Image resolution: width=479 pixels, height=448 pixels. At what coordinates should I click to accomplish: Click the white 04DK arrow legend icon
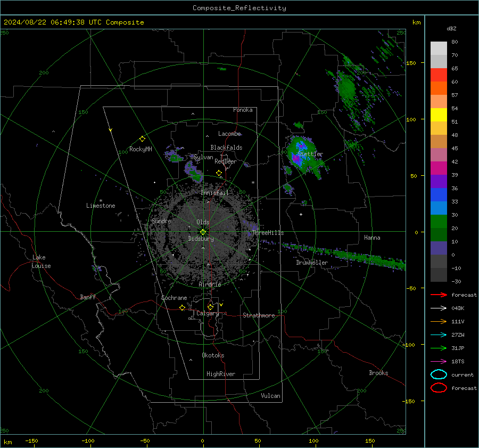tap(439, 308)
